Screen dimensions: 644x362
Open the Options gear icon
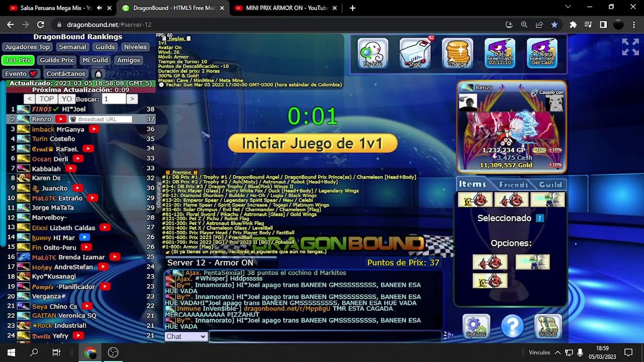(476, 327)
